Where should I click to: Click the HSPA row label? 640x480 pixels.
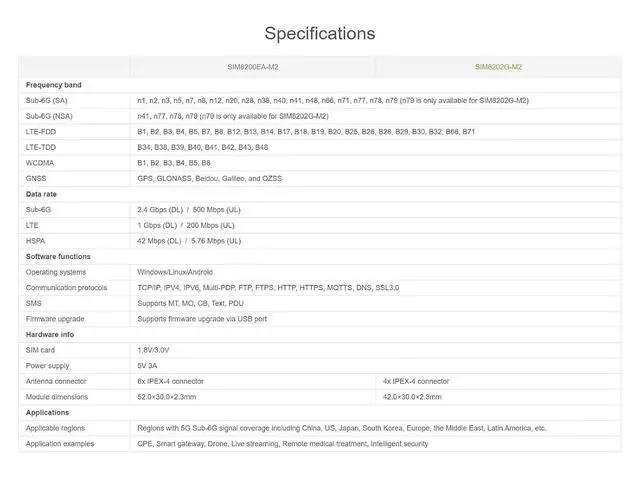pos(36,241)
